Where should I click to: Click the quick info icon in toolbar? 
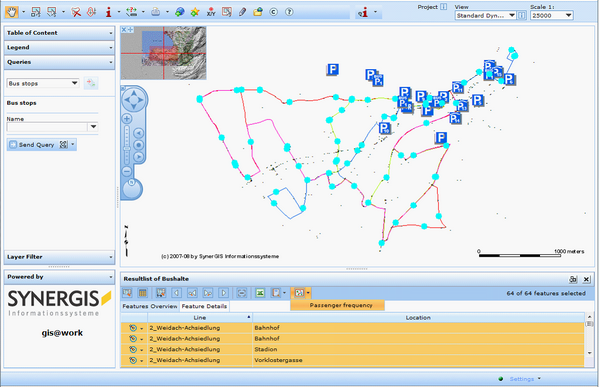tap(363, 13)
